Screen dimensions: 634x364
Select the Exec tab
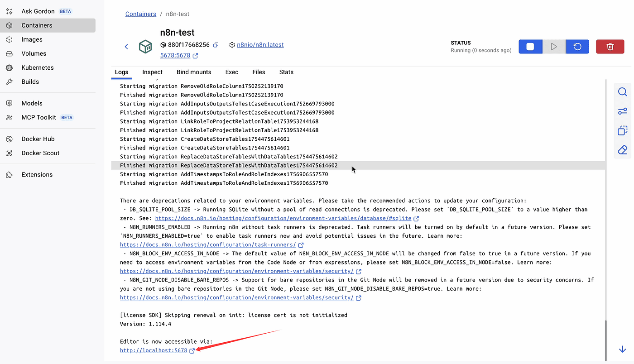(x=232, y=72)
